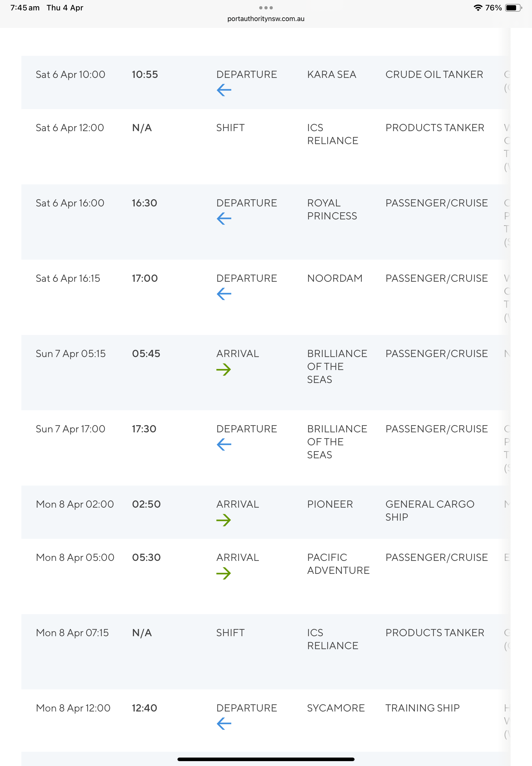Tap the portauthoritynsw.com.au address bar
The height and width of the screenshot is (766, 532).
[266, 19]
